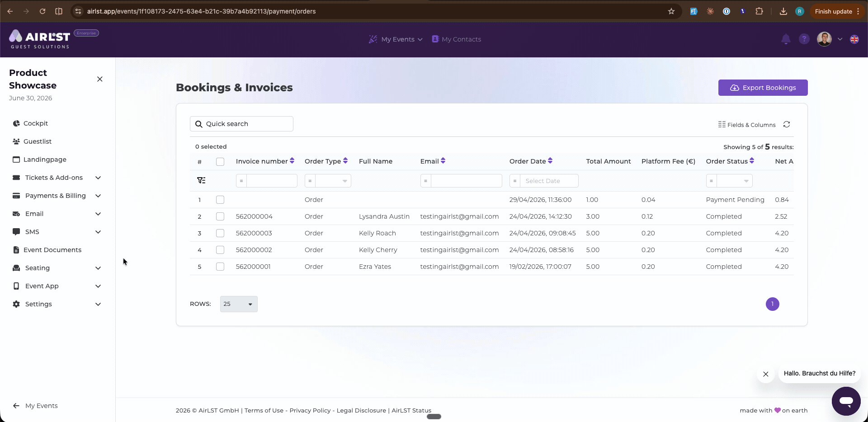The height and width of the screenshot is (422, 868).
Task: Select the checkbox for invoice 562000003
Action: [x=220, y=233]
